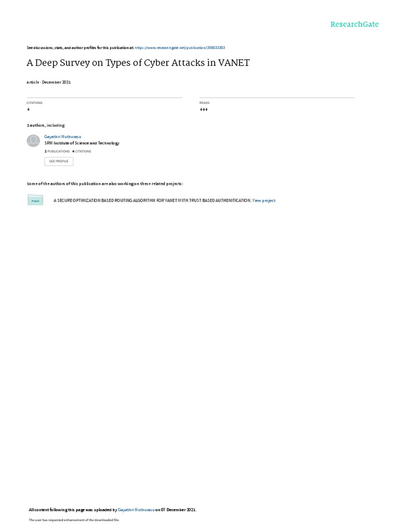The image size is (399, 532).
Task: Click the 2 PUBLICATIONS stat
Action: coord(57,151)
